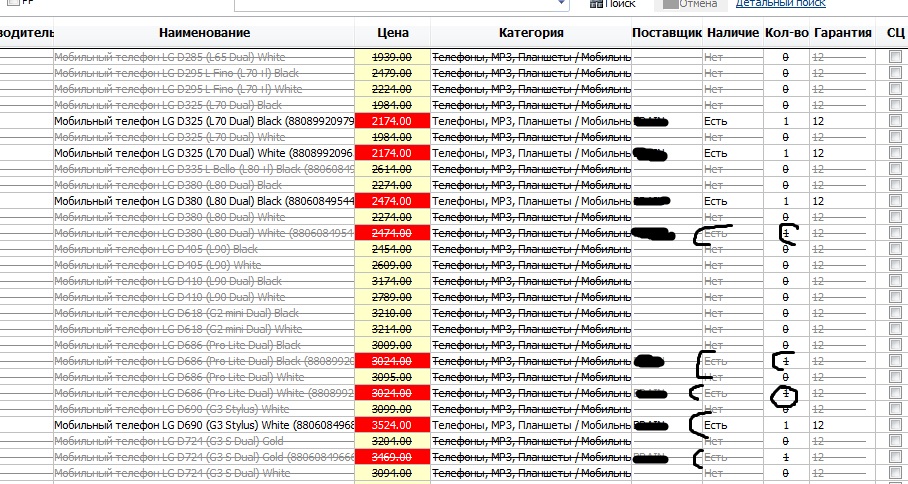Sort by the Наименование column header
The image size is (908, 484).
click(204, 33)
